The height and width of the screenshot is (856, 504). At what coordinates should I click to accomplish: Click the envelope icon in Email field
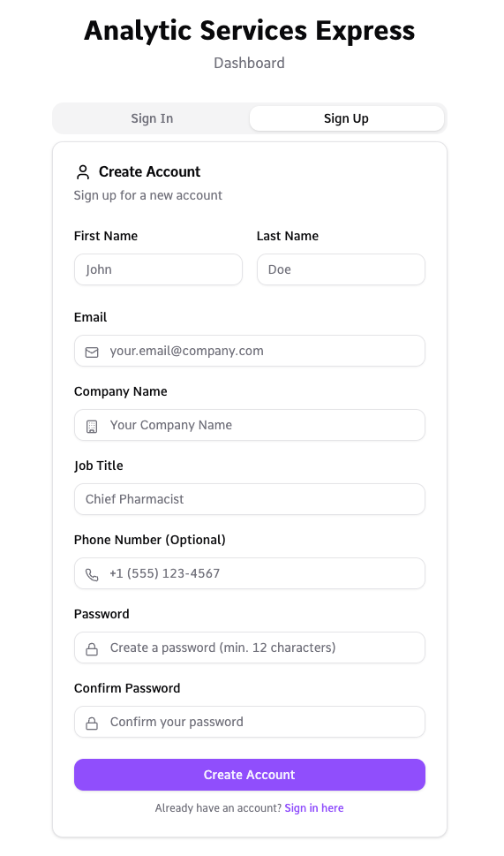click(92, 352)
